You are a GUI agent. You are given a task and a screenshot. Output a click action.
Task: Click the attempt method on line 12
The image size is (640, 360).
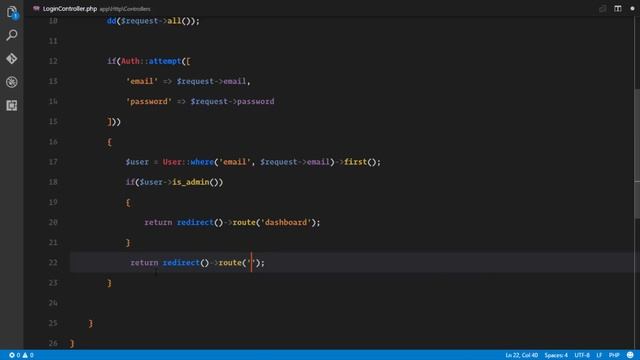[x=164, y=61]
